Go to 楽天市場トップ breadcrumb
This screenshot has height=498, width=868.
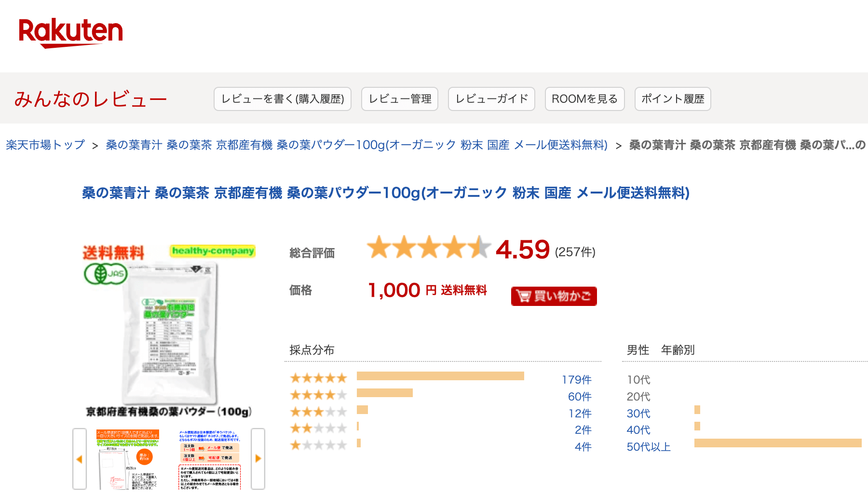[x=45, y=145]
